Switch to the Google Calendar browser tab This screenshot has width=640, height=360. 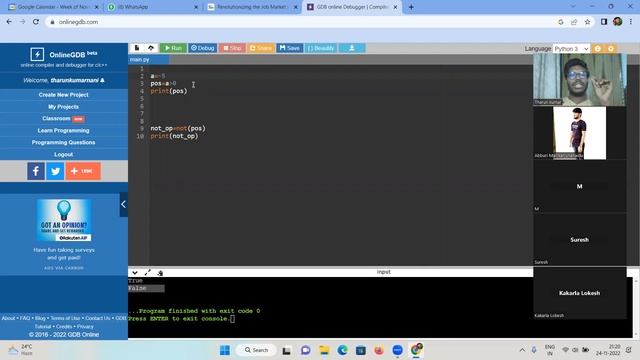tap(53, 7)
